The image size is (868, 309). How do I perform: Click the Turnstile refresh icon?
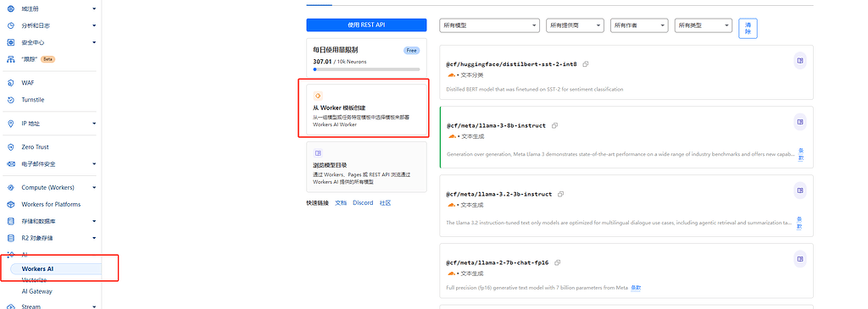coord(10,100)
